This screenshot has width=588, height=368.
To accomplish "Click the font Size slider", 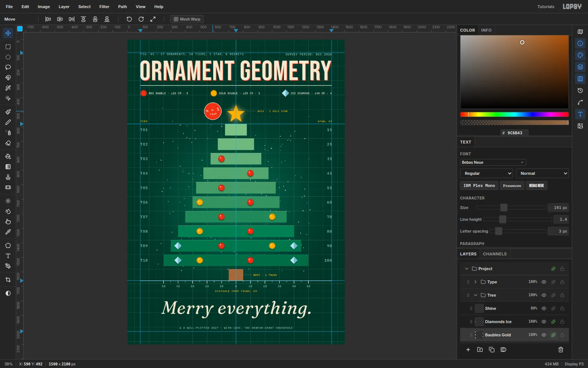I will (511, 208).
